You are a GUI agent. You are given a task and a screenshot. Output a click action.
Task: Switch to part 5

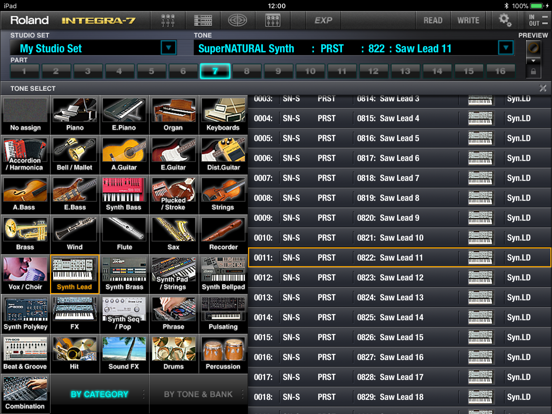(x=151, y=71)
